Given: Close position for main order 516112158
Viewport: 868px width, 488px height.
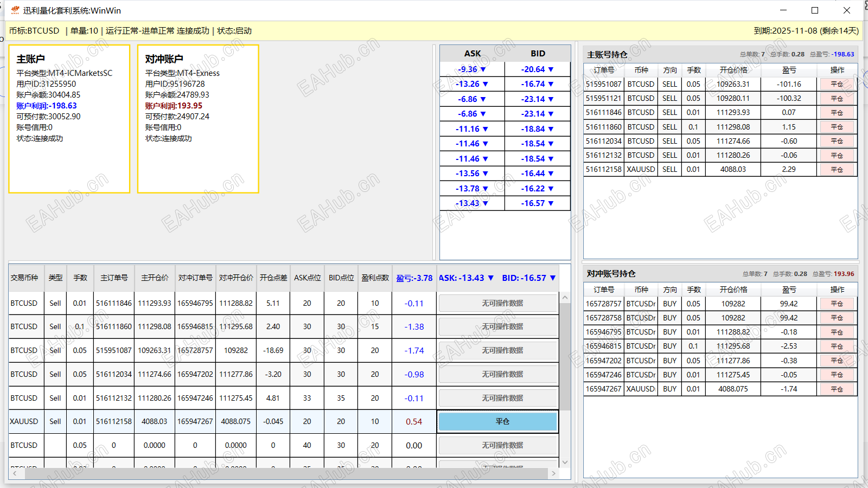Looking at the screenshot, I should coord(837,169).
